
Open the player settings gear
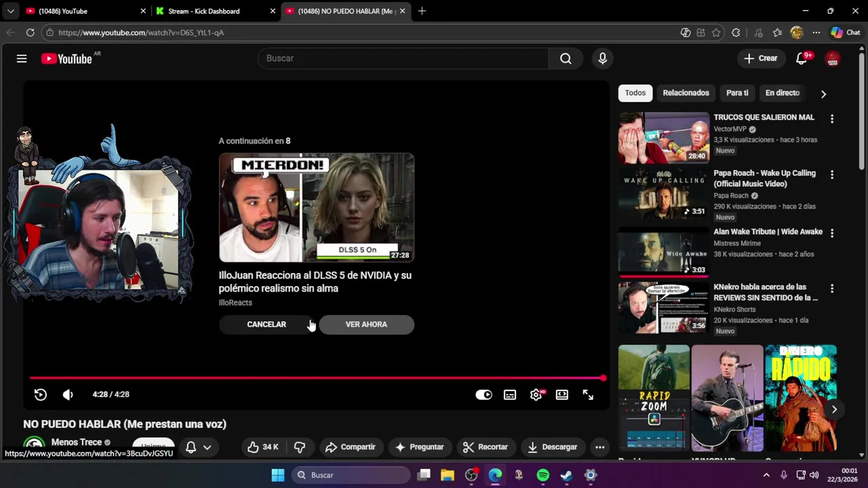point(536,394)
